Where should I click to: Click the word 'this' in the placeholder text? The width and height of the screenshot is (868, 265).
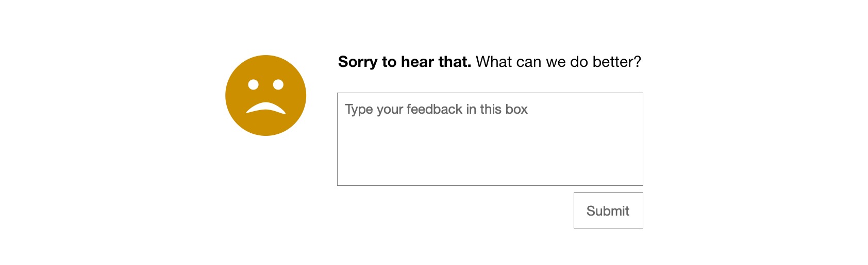(491, 109)
